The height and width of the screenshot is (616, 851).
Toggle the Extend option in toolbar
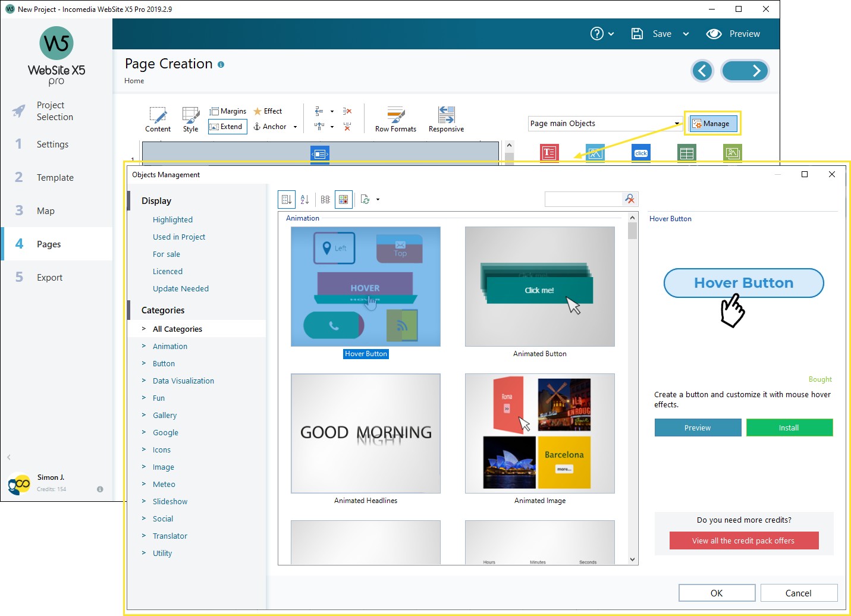click(x=227, y=127)
